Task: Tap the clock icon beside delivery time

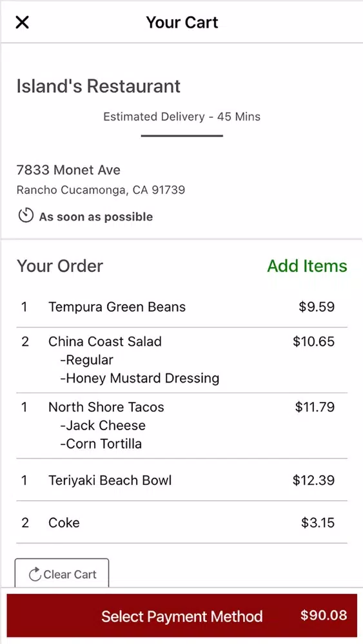Action: coord(26,216)
